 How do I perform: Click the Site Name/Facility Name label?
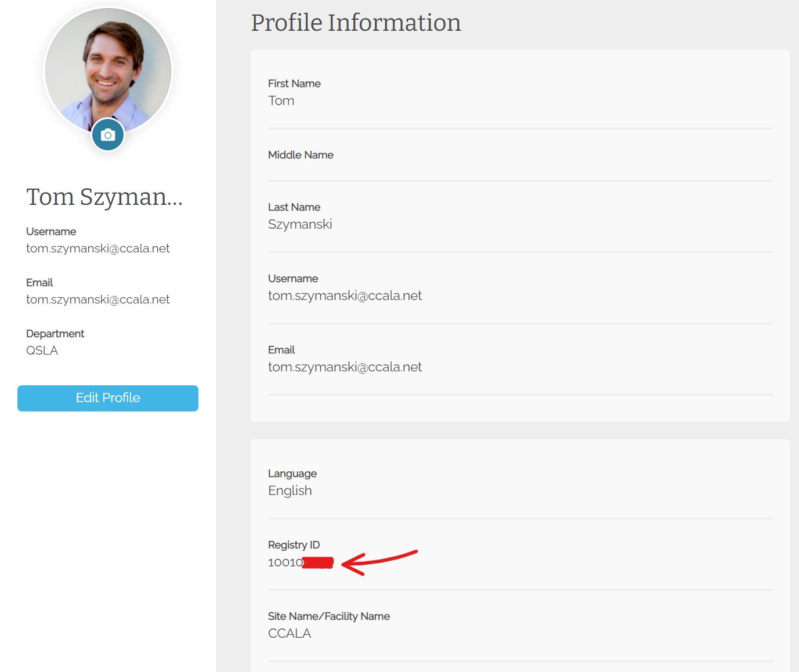(x=328, y=616)
